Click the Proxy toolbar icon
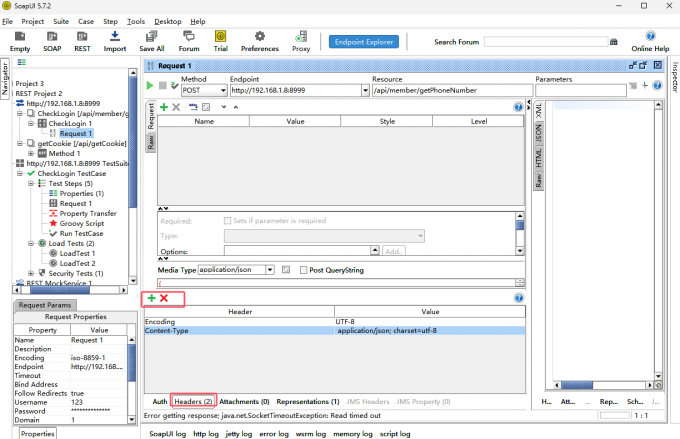Viewport: 680px width, 439px height. tap(301, 42)
